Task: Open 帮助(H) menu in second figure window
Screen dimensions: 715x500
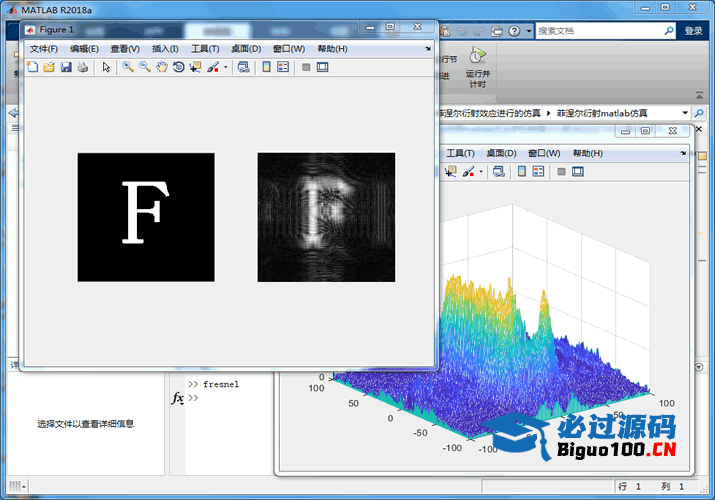Action: (x=587, y=153)
